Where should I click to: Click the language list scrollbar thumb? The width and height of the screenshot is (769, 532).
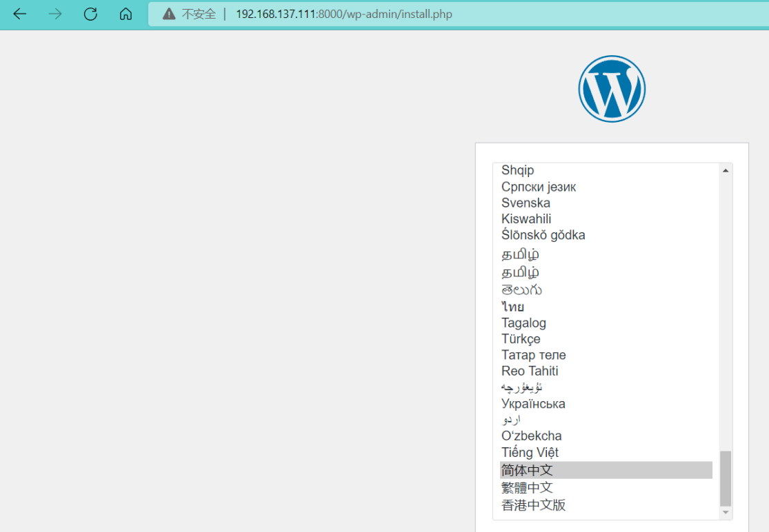(x=726, y=478)
